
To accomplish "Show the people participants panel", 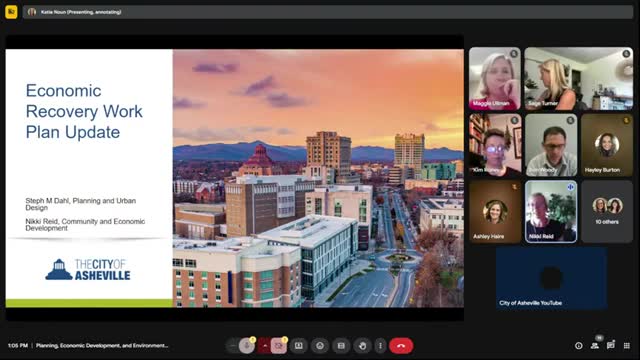I will (x=595, y=346).
